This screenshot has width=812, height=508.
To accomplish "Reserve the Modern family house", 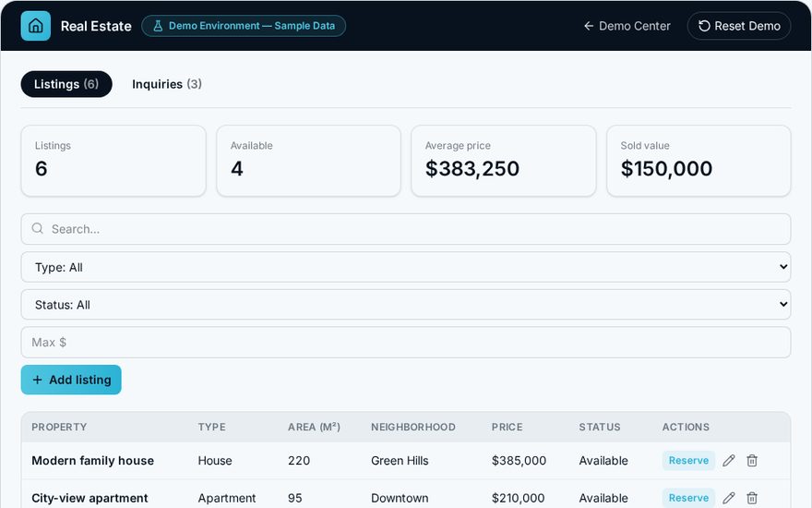I will tap(688, 460).
